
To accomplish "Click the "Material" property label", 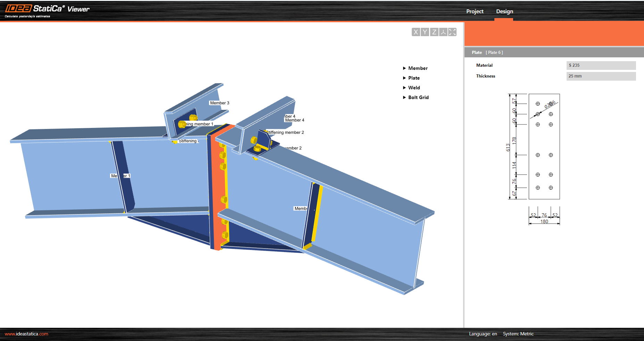I will point(484,65).
